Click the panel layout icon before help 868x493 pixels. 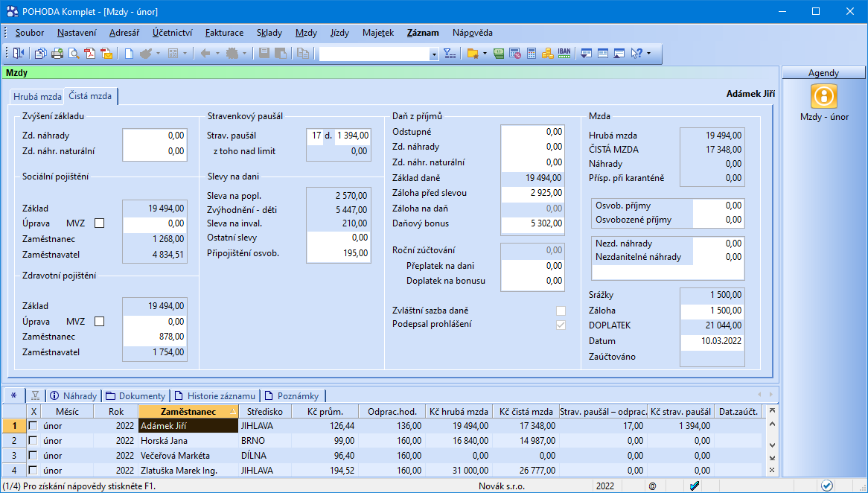pyautogui.click(x=619, y=53)
